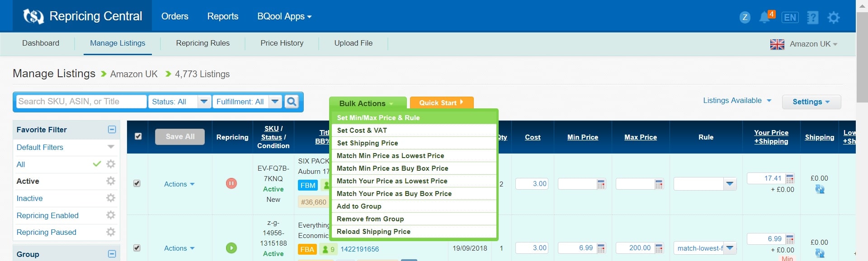Open calculator for 6.99 Your Price
This screenshot has height=261, width=868.
(790, 239)
